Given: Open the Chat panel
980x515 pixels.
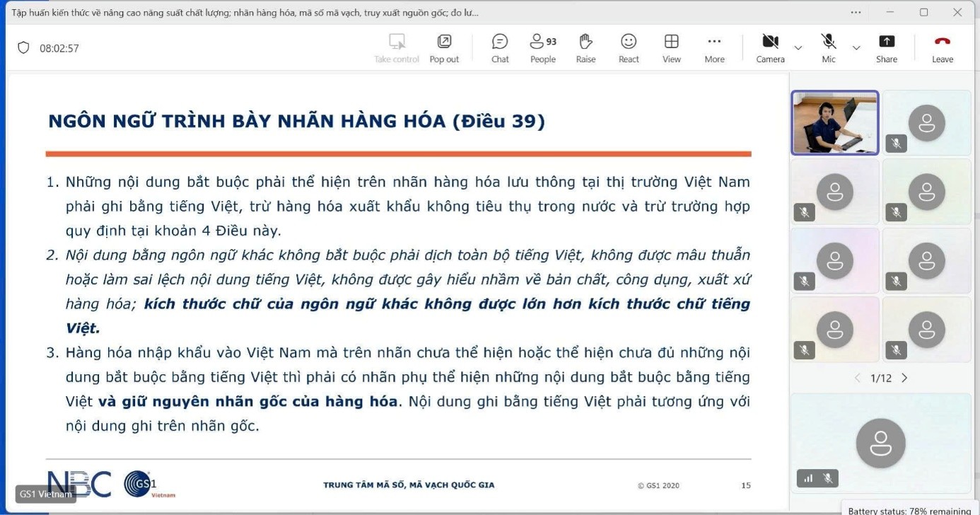Looking at the screenshot, I should tap(500, 48).
